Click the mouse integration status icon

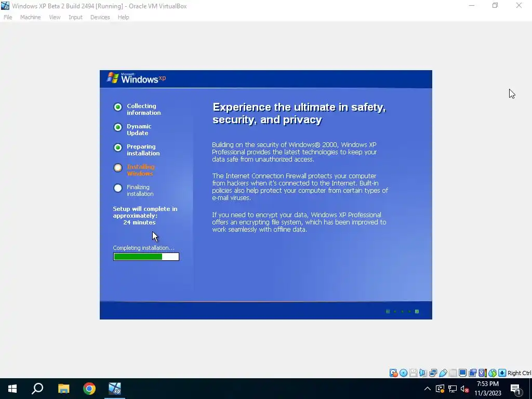point(493,373)
